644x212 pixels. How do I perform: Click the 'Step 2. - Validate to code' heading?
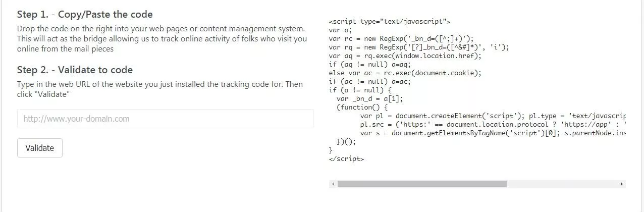pyautogui.click(x=75, y=70)
